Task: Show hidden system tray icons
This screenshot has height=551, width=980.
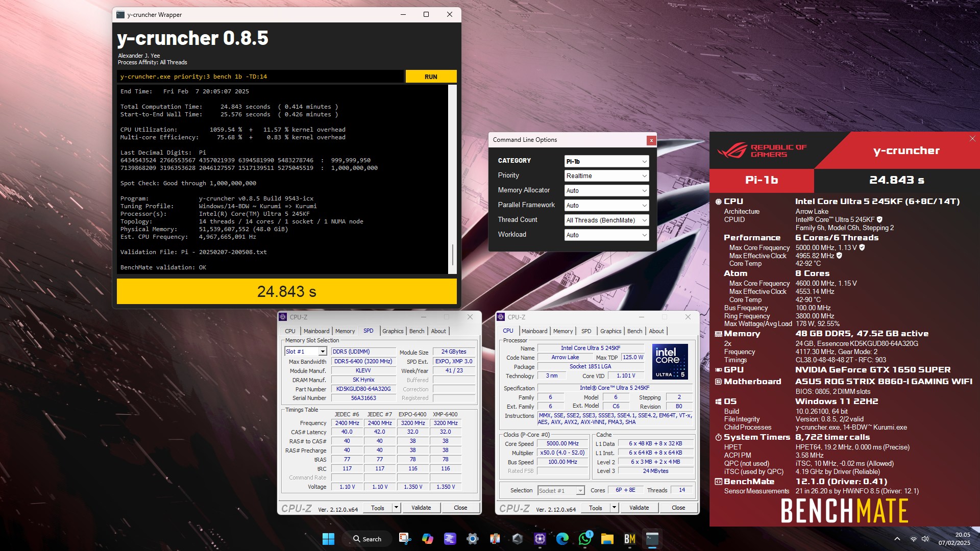Action: coord(897,539)
